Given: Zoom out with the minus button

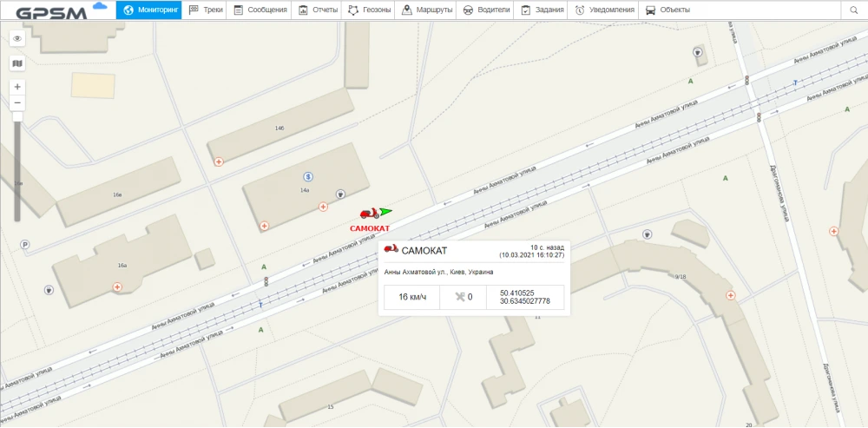Looking at the screenshot, I should (x=17, y=103).
